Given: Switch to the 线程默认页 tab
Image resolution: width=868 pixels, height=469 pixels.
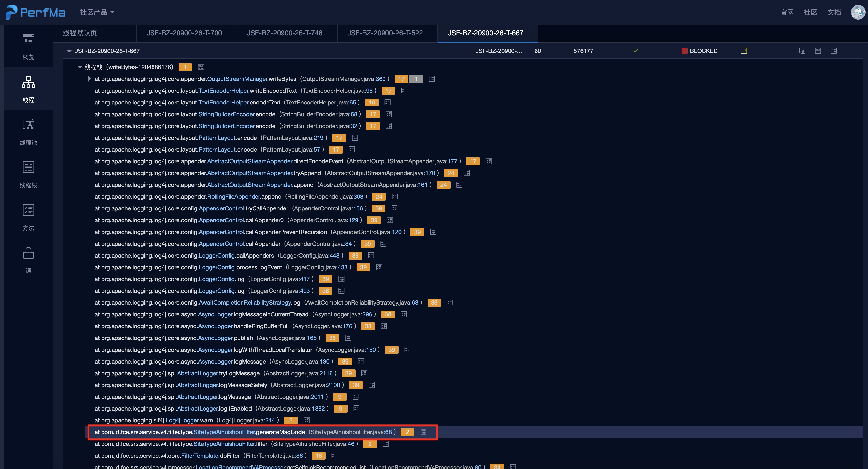Looking at the screenshot, I should click(x=80, y=33).
